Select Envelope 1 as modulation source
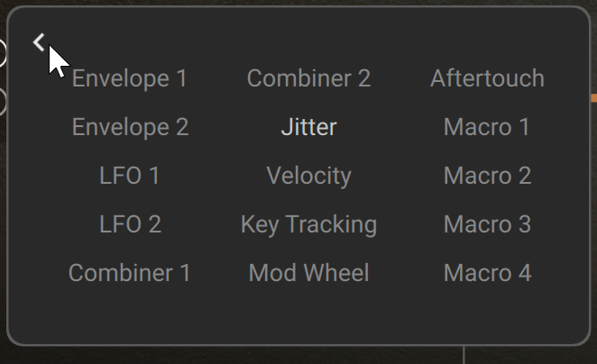This screenshot has width=597, height=364. 130,78
